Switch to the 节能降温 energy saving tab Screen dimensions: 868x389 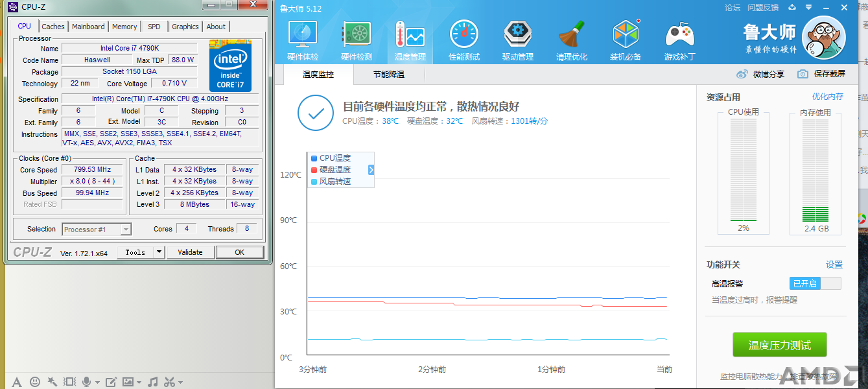389,74
